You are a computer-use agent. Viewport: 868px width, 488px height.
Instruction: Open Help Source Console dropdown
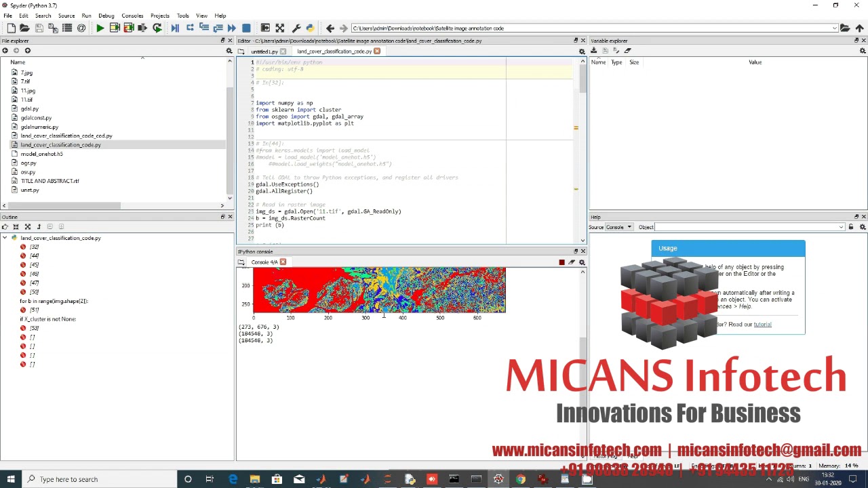pyautogui.click(x=619, y=227)
